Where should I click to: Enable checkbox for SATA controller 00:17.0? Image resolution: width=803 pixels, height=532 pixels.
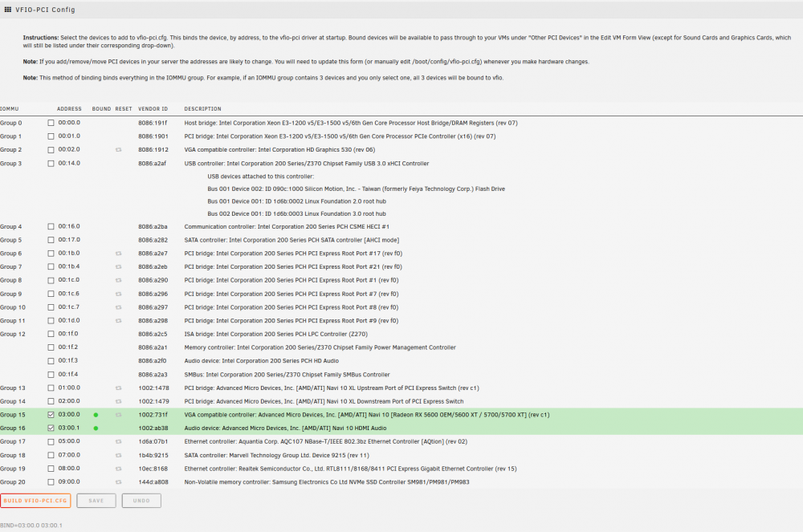pyautogui.click(x=51, y=240)
